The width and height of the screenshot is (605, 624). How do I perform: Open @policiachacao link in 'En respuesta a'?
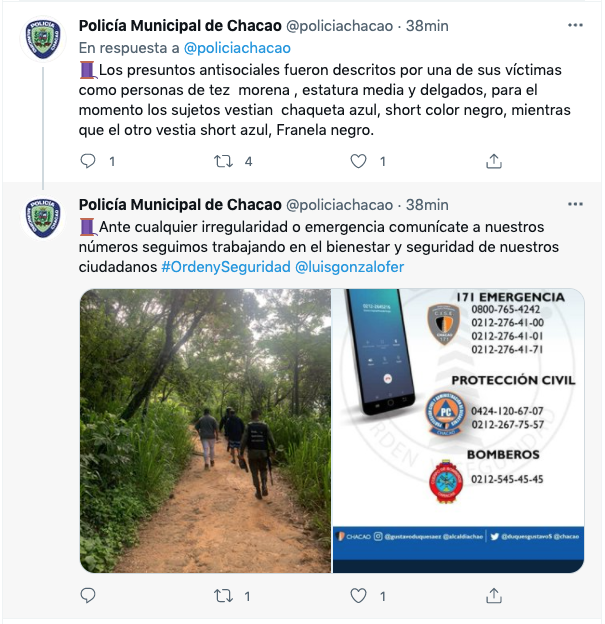point(237,48)
